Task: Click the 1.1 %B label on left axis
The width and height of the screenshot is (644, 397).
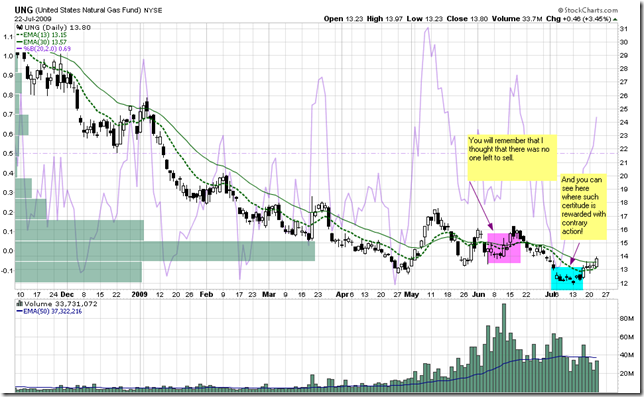Action: (x=8, y=37)
